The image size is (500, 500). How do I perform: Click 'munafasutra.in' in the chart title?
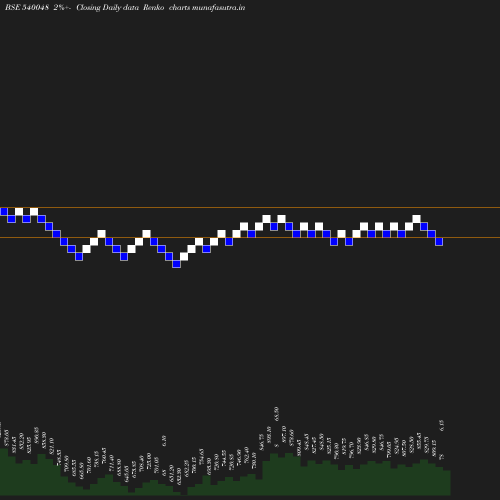(218, 7)
